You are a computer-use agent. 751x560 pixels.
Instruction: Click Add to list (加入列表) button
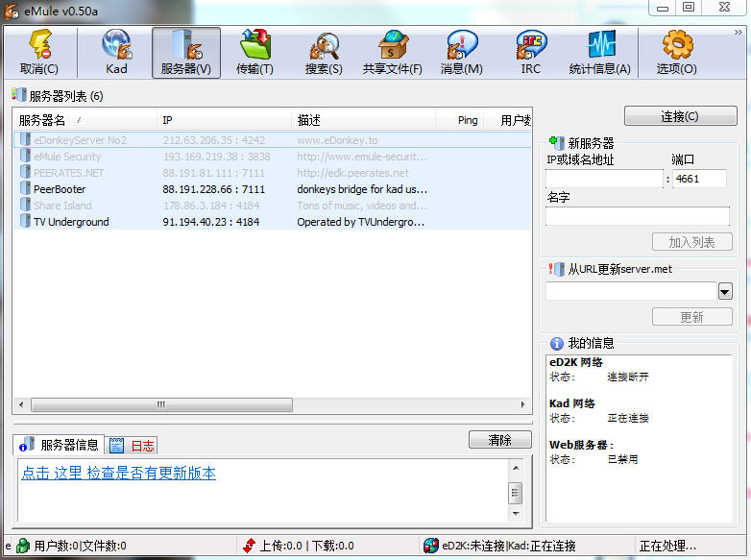pyautogui.click(x=692, y=242)
